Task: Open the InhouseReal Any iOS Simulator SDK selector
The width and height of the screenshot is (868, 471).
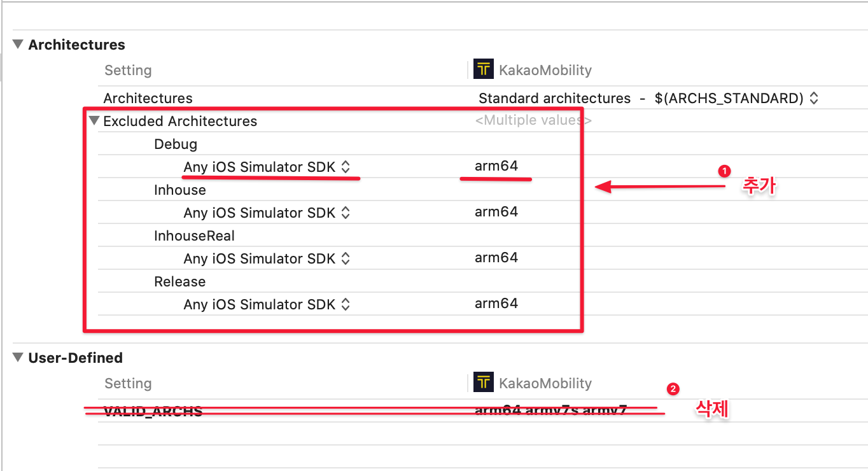Action: [x=344, y=258]
